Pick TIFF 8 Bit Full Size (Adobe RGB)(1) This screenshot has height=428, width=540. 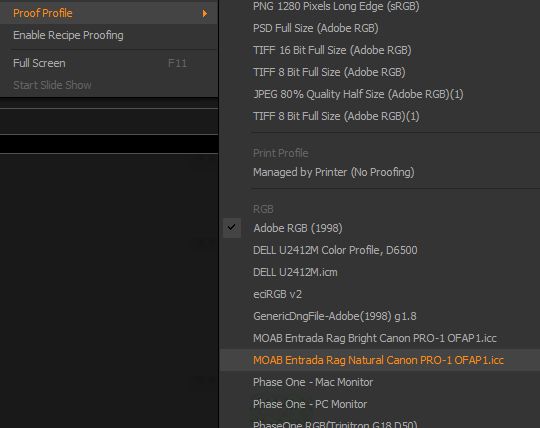(380, 116)
